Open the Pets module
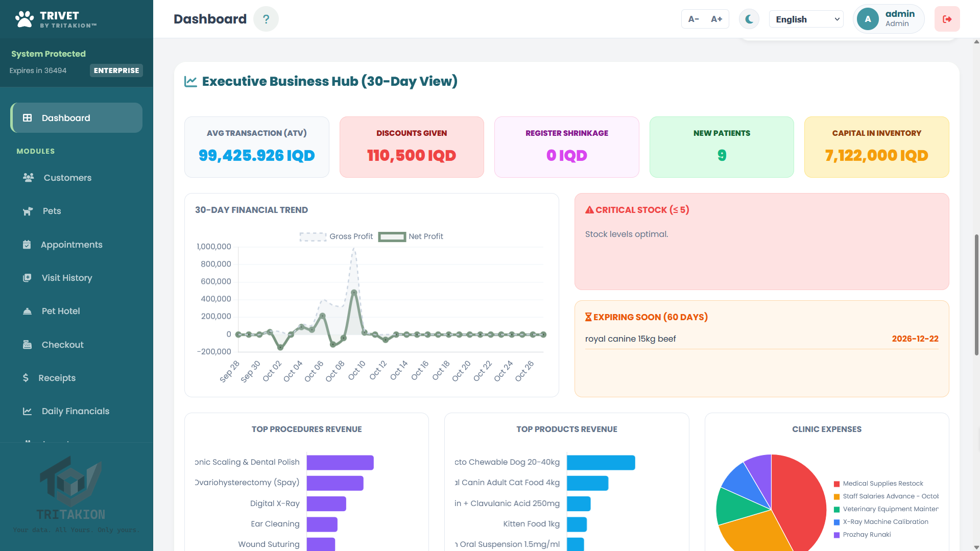 (x=77, y=211)
